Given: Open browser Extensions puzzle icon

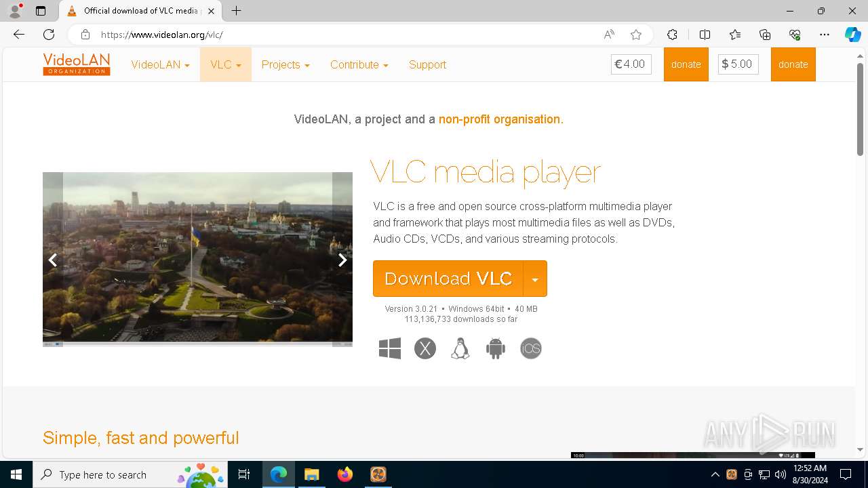Looking at the screenshot, I should [x=672, y=35].
